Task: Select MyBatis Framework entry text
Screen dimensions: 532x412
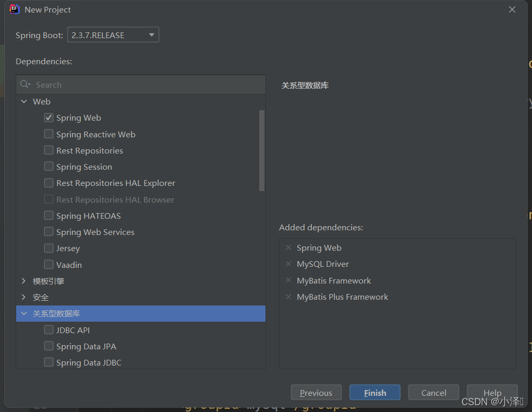Action: [x=334, y=280]
